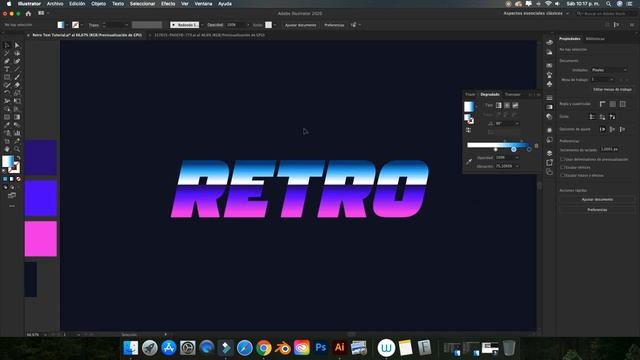
Task: Open the Symbols club icon in dock
Action: (549, 84)
